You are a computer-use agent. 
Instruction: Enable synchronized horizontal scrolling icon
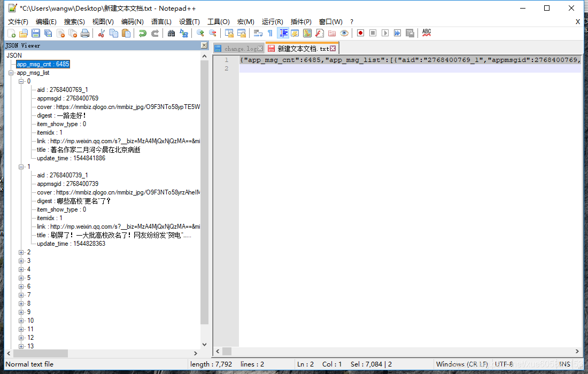pyautogui.click(x=242, y=33)
